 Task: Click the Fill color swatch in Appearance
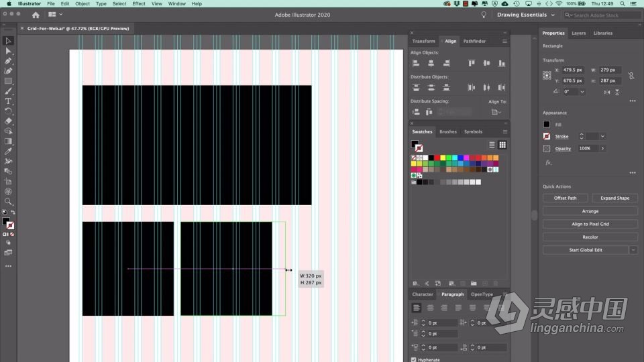[547, 125]
